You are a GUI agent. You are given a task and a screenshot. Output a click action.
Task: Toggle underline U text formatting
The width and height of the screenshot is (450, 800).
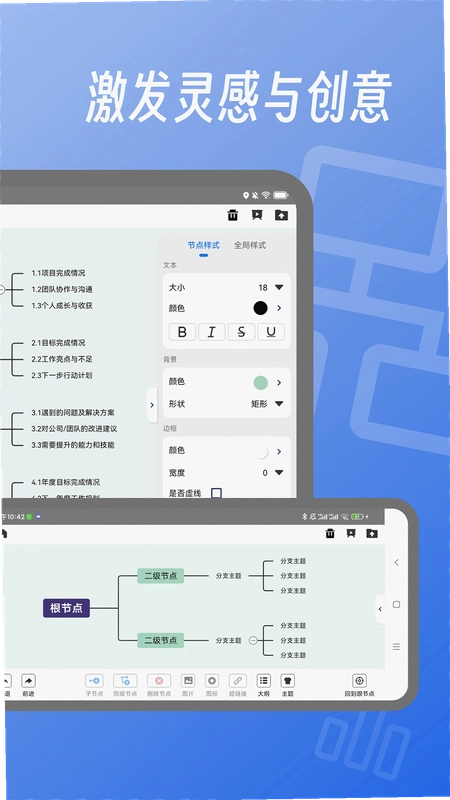pos(271,332)
